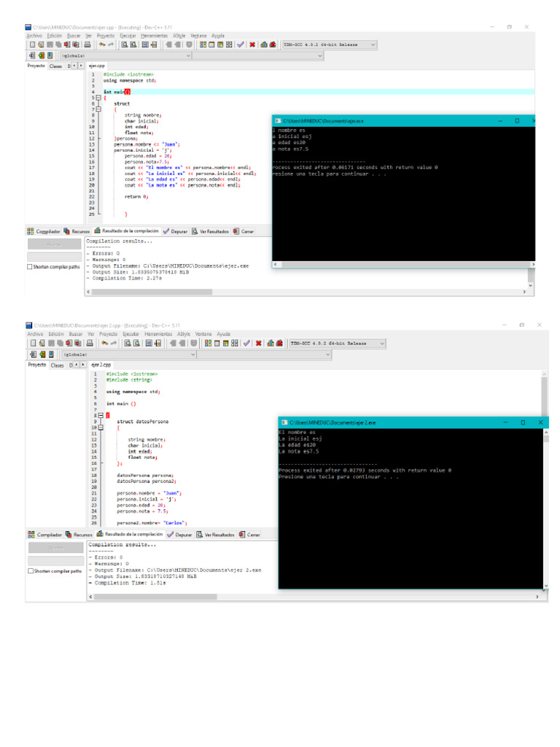
Task: Check Shorten compiler paths in ejer 2.cpp window
Action: coord(30,571)
